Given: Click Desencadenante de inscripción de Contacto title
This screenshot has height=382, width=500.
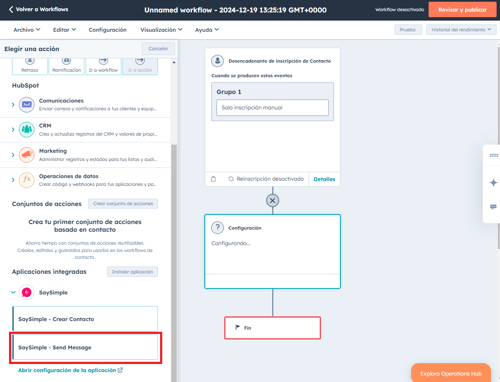Looking at the screenshot, I should pyautogui.click(x=279, y=61).
